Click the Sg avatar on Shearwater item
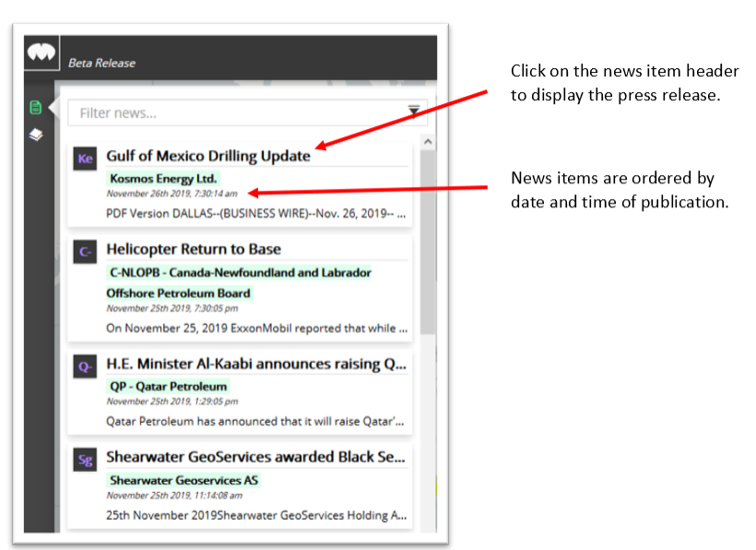The width and height of the screenshot is (756, 550). (85, 460)
